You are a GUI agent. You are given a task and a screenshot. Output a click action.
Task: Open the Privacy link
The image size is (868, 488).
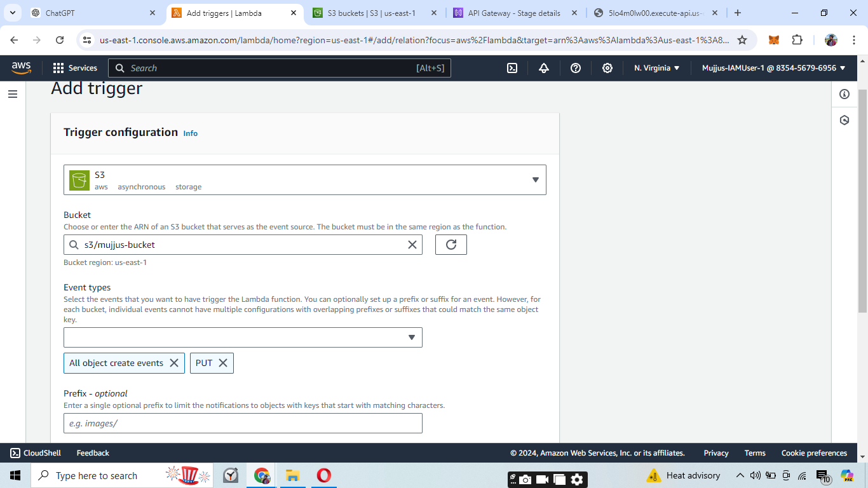716,453
